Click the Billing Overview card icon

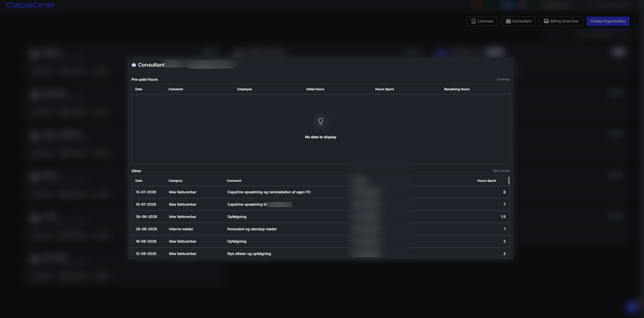tap(546, 21)
